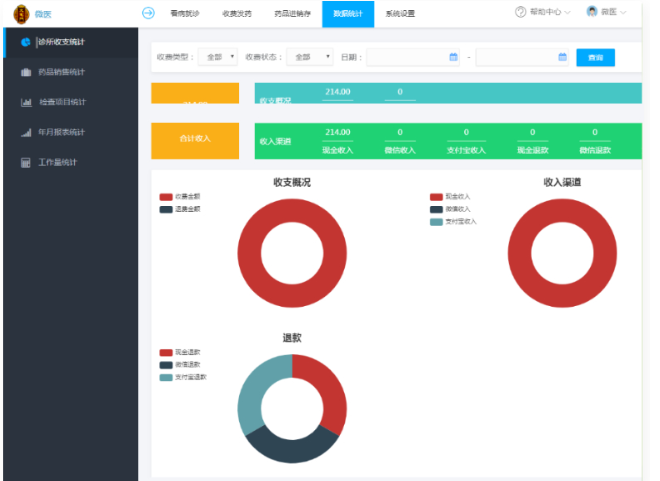Click the 年月报表统计 sidebar icon
The height and width of the screenshot is (481, 660).
coord(25,132)
